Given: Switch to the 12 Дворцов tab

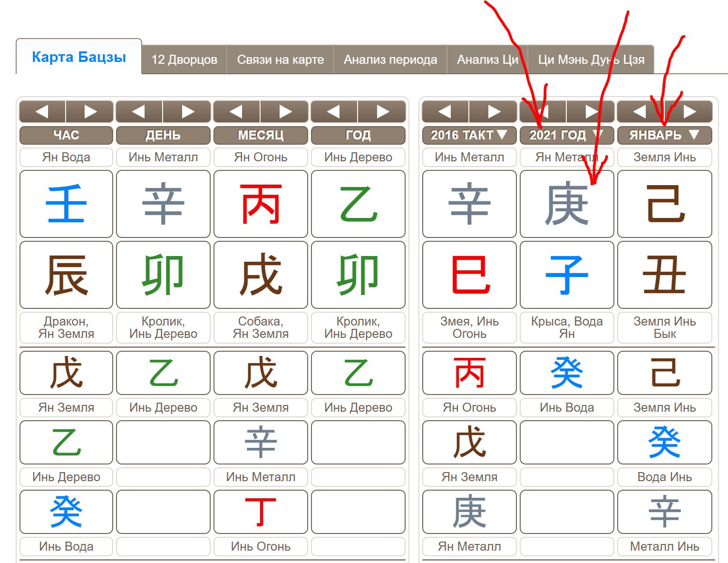Looking at the screenshot, I should (184, 60).
